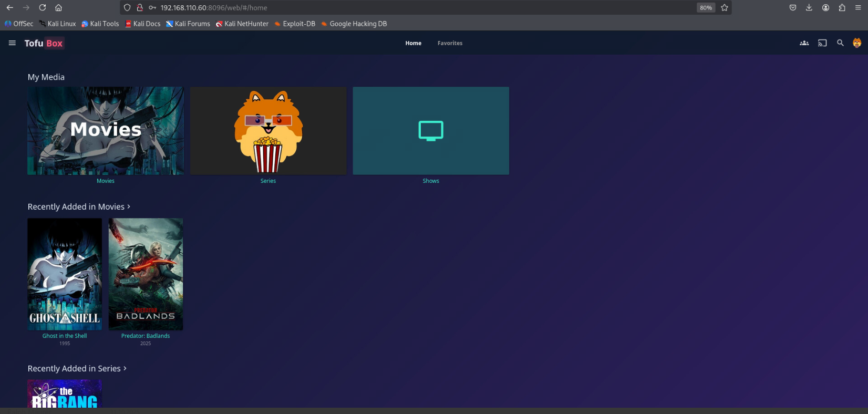Open the Movies library card
Viewport: 868px width, 414px height.
[106, 131]
